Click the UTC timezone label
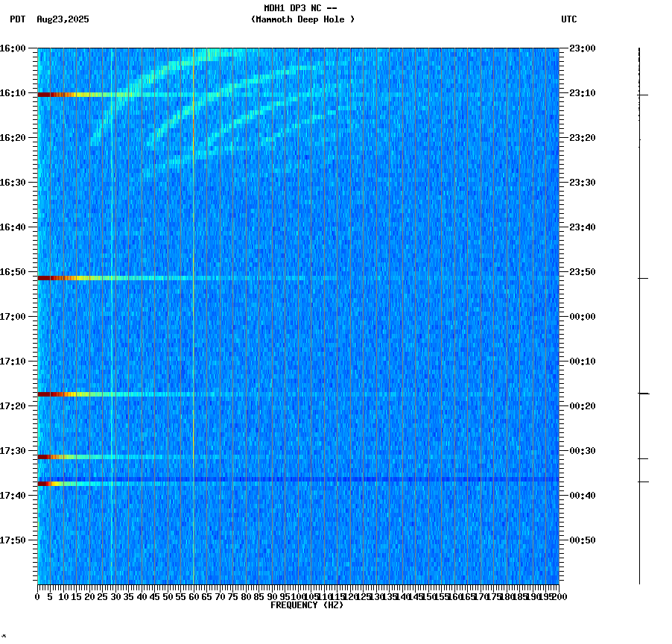The width and height of the screenshot is (672, 644). [568, 20]
